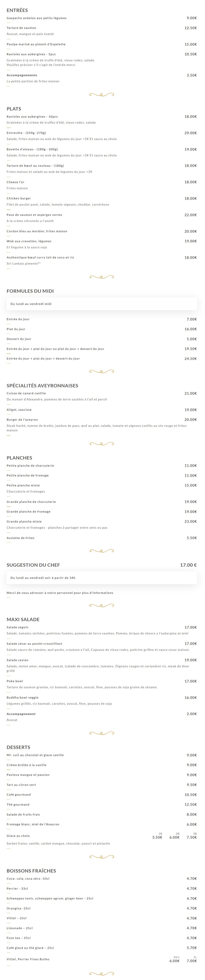Click the ENTRÉES section heading
This screenshot has height=980, width=205.
pos(17,10)
